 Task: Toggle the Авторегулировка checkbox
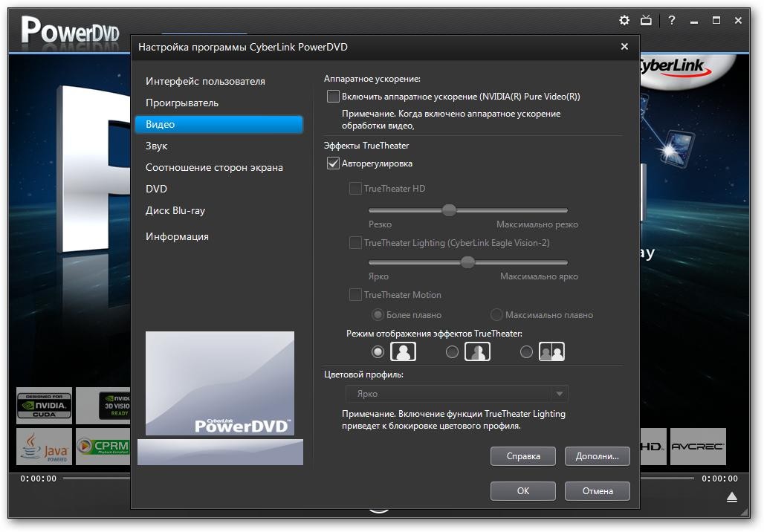(333, 163)
